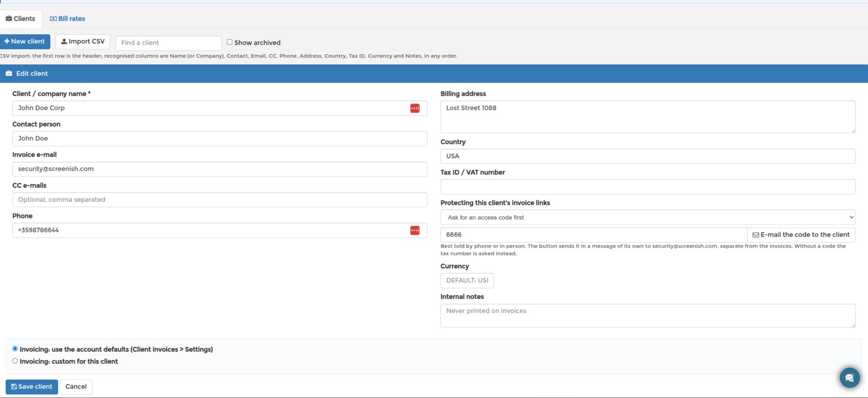The height and width of the screenshot is (398, 868).
Task: Click the red password-manager icon in Phone field
Action: (x=415, y=230)
